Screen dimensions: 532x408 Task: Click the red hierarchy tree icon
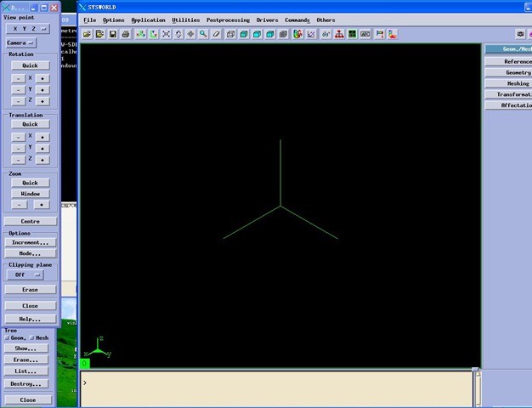(339, 34)
